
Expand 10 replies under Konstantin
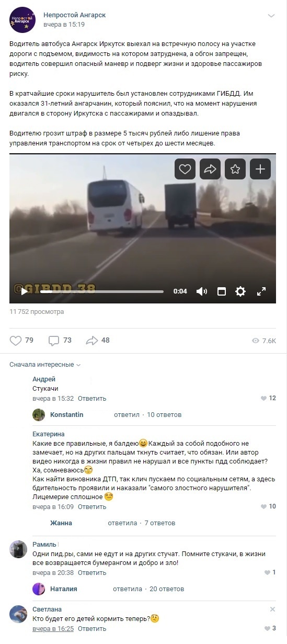coord(164,415)
